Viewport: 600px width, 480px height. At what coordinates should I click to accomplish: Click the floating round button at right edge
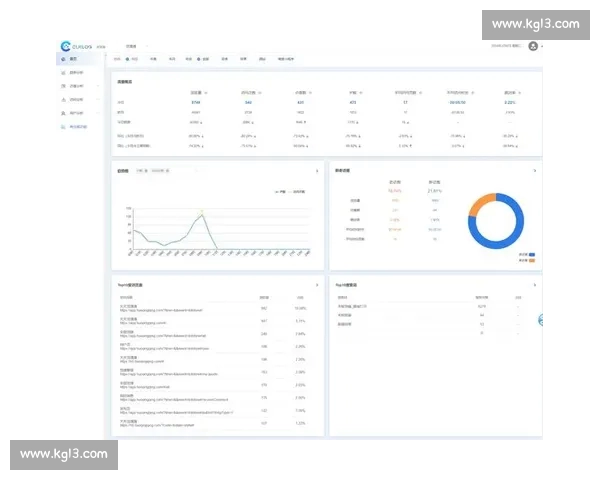(x=539, y=320)
